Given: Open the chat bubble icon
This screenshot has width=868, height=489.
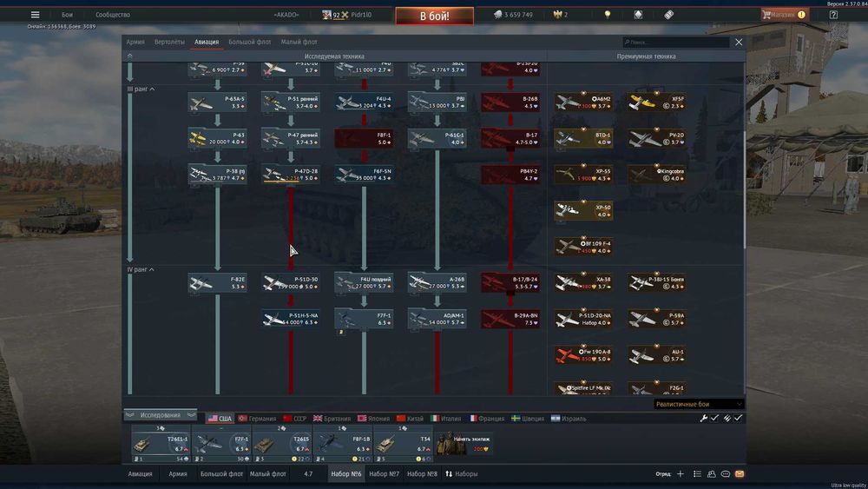Looking at the screenshot, I should click(725, 474).
